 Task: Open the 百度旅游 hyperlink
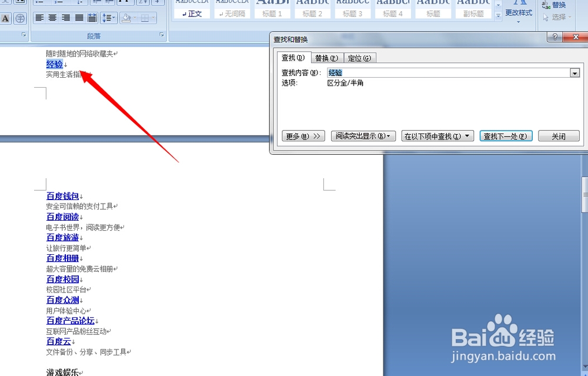[x=62, y=238]
